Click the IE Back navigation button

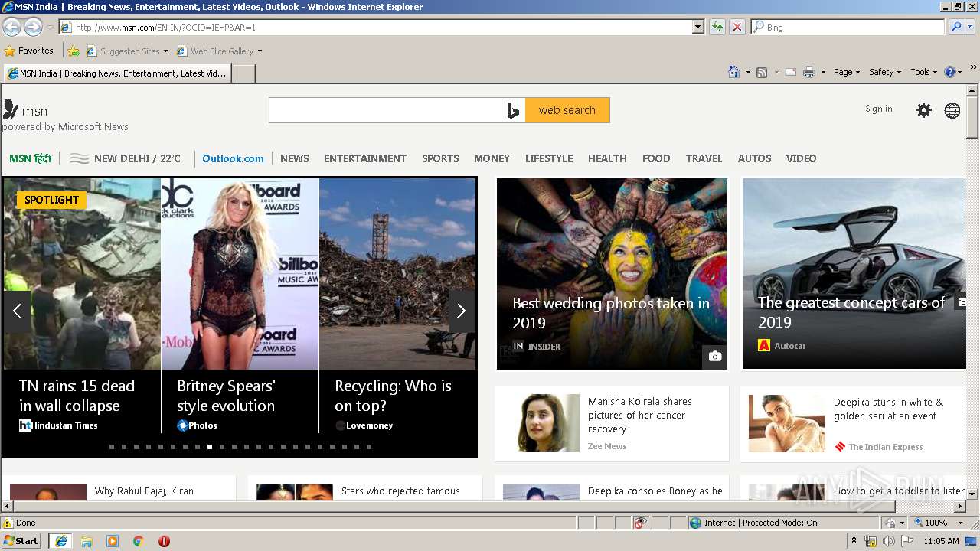pyautogui.click(x=11, y=28)
